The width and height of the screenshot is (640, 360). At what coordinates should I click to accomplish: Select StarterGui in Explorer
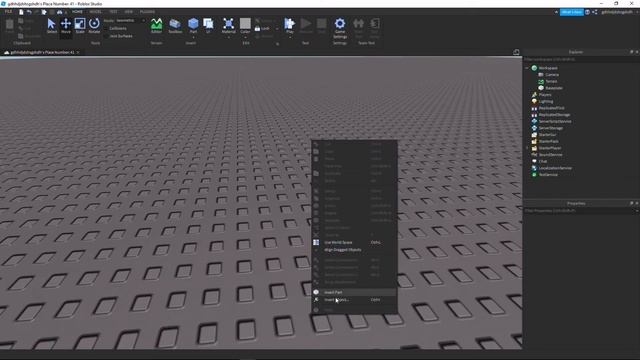[547, 135]
